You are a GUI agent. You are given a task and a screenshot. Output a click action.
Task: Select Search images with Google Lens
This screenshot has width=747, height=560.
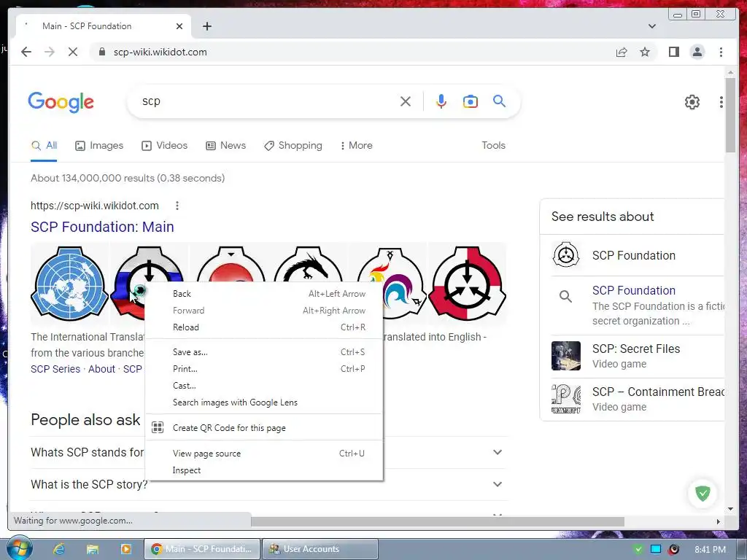point(264,402)
